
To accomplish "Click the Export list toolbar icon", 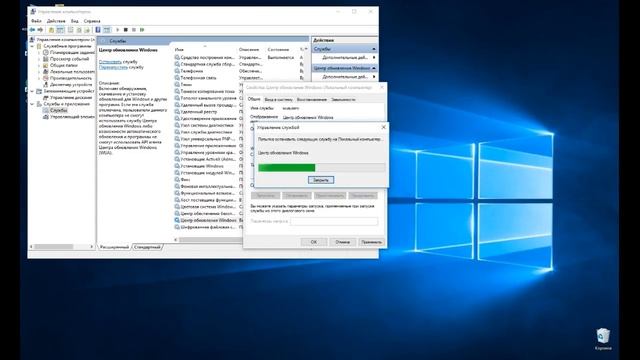I will 87,30.
